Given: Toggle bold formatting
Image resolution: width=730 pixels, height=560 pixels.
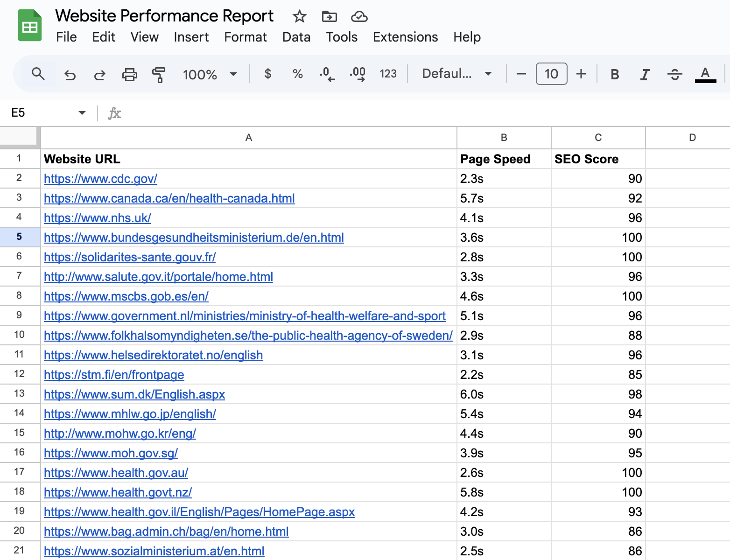Looking at the screenshot, I should click(615, 74).
